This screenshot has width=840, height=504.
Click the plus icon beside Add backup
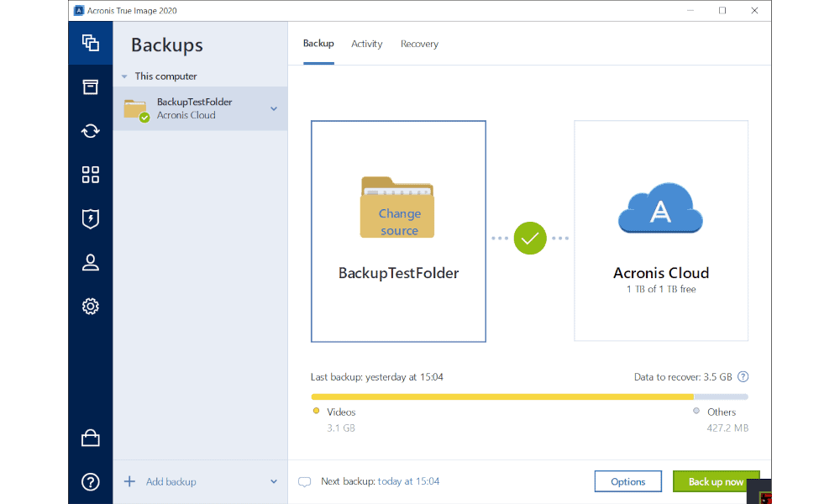(129, 481)
